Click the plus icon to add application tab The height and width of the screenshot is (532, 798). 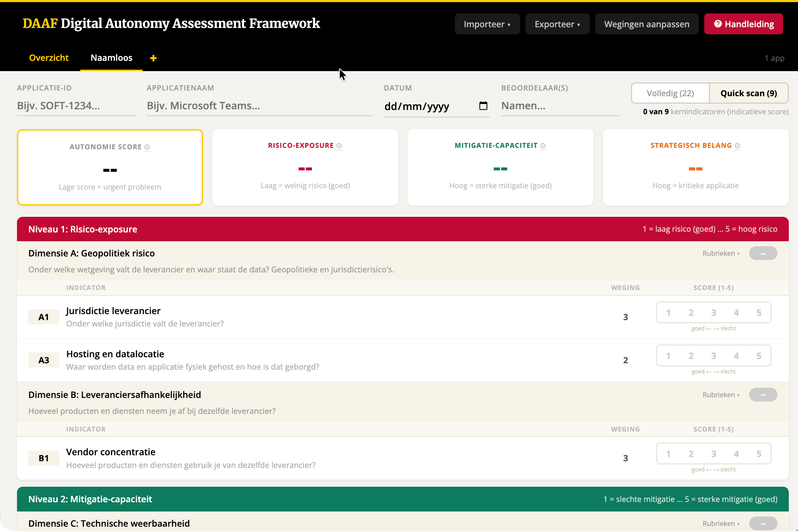tap(153, 58)
